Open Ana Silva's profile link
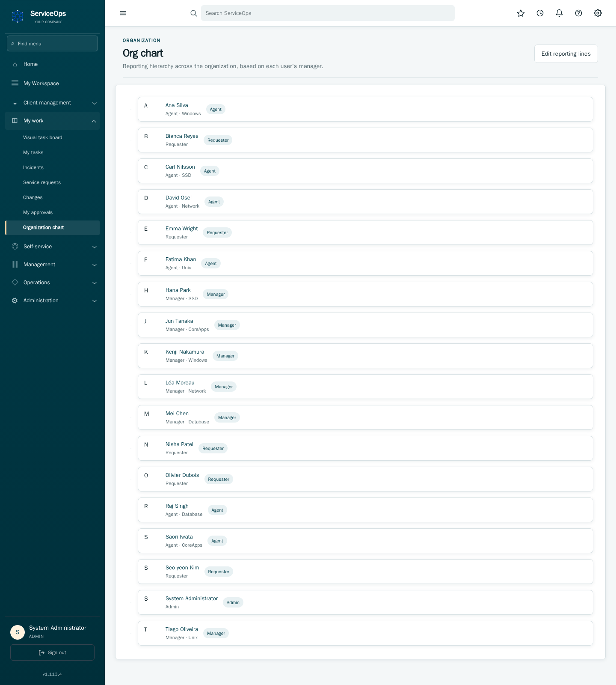Screen dimensions: 616x685 pyautogui.click(x=177, y=105)
